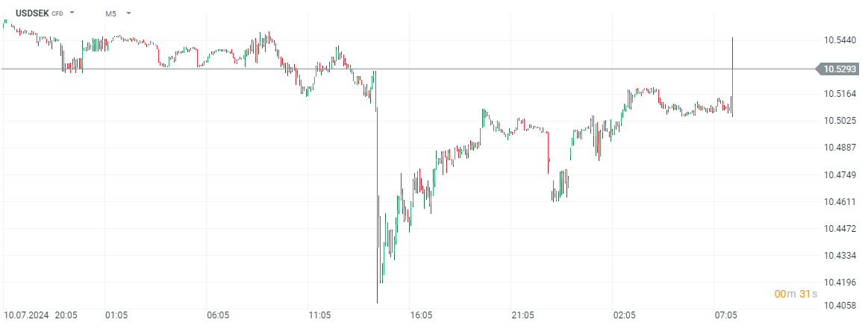
Task: Click the 02:05 time axis label
Action: 624,316
